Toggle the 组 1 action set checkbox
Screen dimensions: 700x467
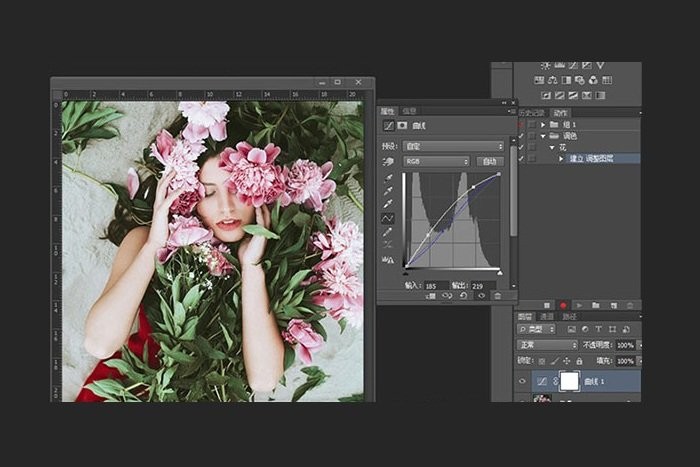click(x=521, y=124)
